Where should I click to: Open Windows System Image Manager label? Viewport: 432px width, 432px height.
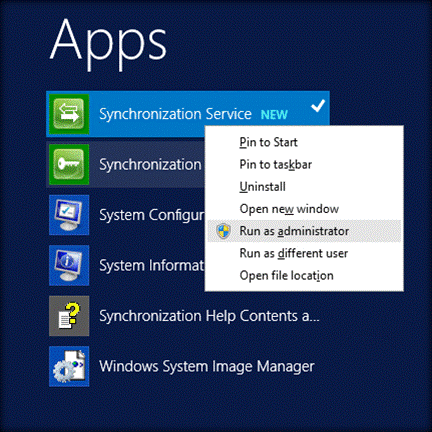pos(207,366)
